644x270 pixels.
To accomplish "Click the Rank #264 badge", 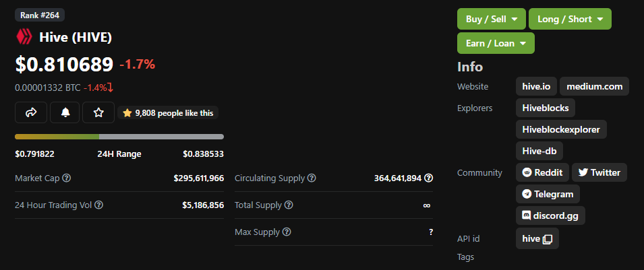I will click(39, 15).
